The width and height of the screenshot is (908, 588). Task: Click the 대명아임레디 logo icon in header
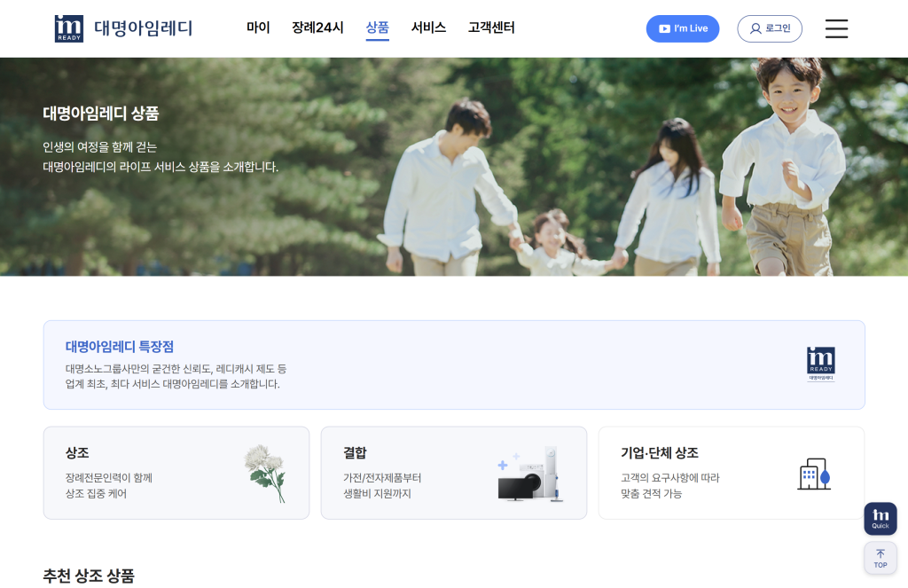pos(69,28)
